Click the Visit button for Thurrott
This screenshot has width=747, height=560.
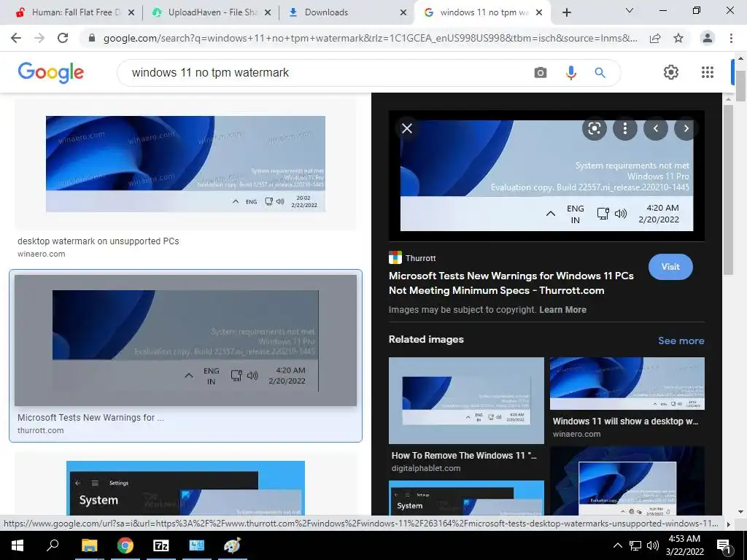pyautogui.click(x=670, y=267)
